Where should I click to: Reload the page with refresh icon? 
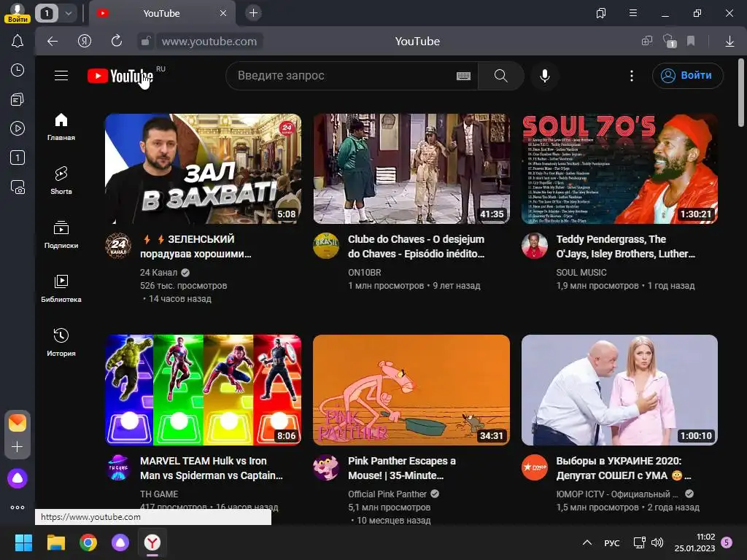(116, 41)
